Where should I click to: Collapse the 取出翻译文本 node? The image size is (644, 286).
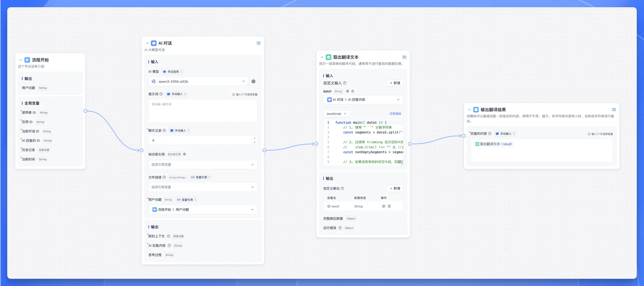[322, 57]
